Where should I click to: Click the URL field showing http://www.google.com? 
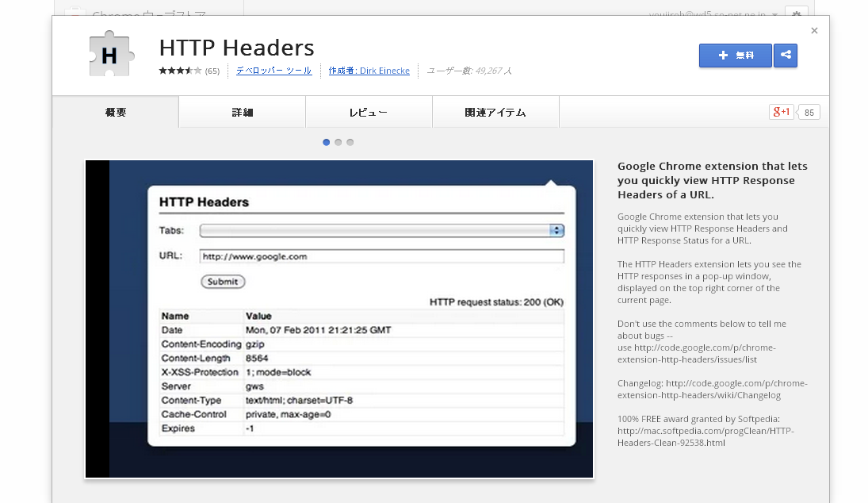click(x=382, y=256)
